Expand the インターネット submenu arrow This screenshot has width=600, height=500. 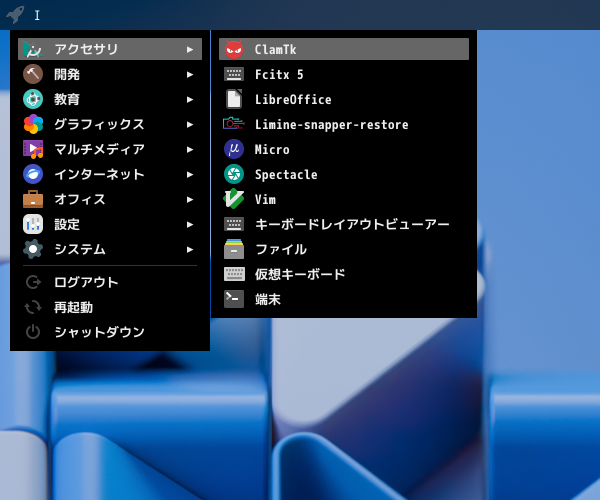click(190, 174)
